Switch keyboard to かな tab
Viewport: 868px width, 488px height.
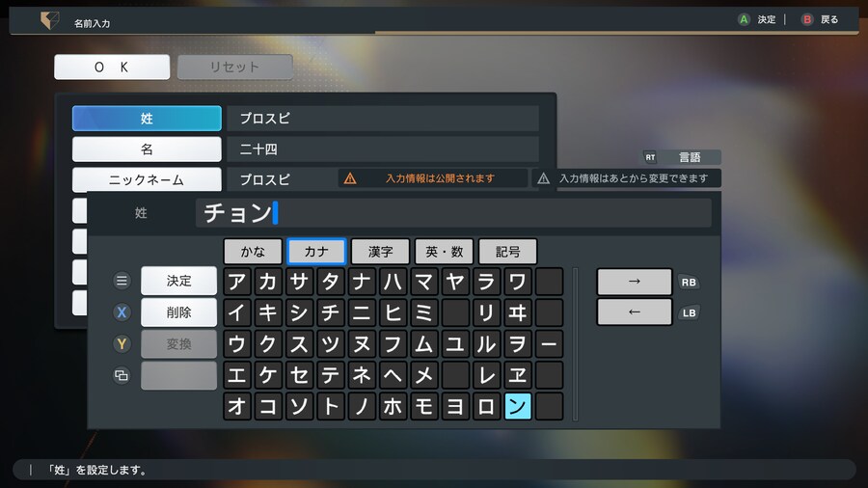[x=253, y=252]
